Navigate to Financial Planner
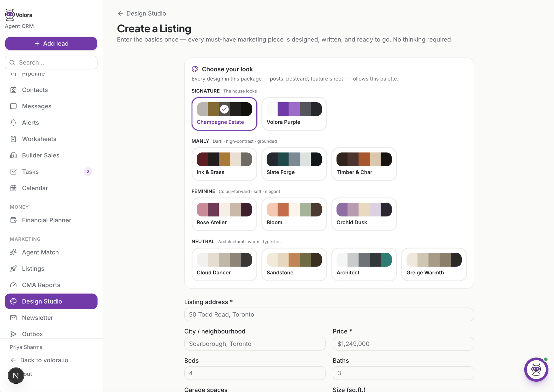Screen dimensions: 554x392 click(x=51, y=220)
